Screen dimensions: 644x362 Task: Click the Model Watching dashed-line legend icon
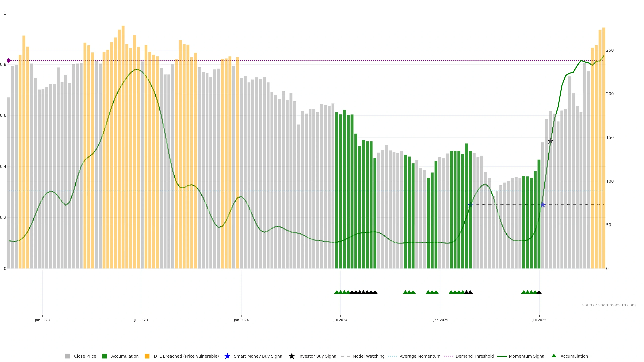(345, 356)
